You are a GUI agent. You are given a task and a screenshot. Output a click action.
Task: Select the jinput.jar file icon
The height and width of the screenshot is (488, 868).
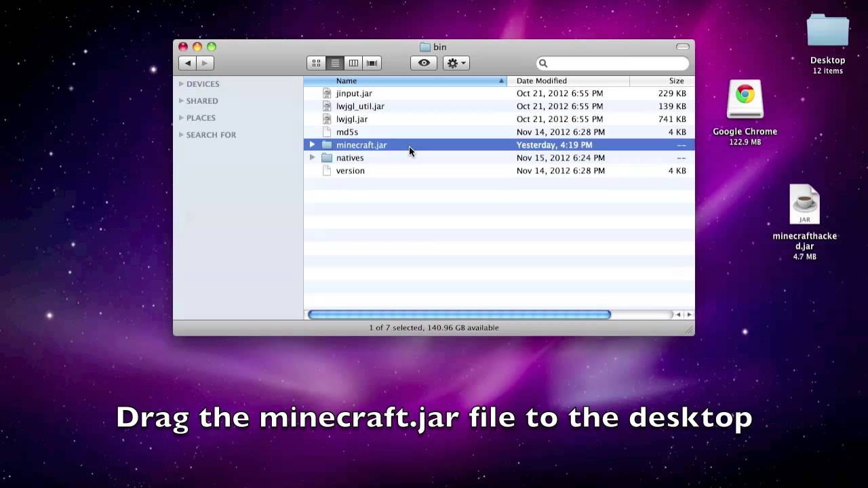click(327, 94)
